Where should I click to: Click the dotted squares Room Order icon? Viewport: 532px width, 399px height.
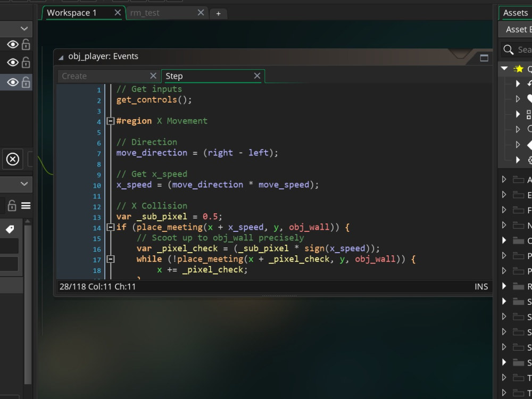point(529,114)
